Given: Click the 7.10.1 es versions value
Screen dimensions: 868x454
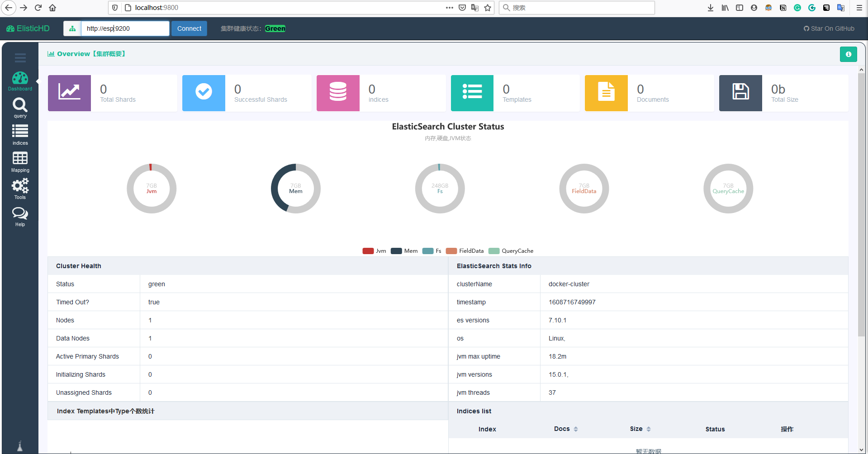Looking at the screenshot, I should (557, 320).
